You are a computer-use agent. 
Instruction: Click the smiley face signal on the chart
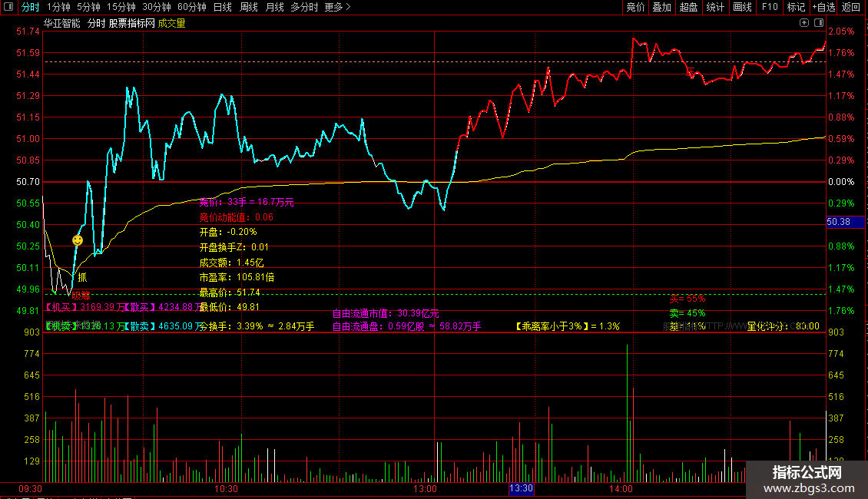coord(78,240)
